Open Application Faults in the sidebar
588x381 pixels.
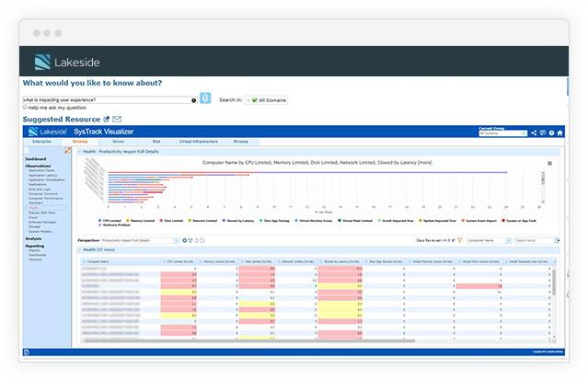pos(41,170)
